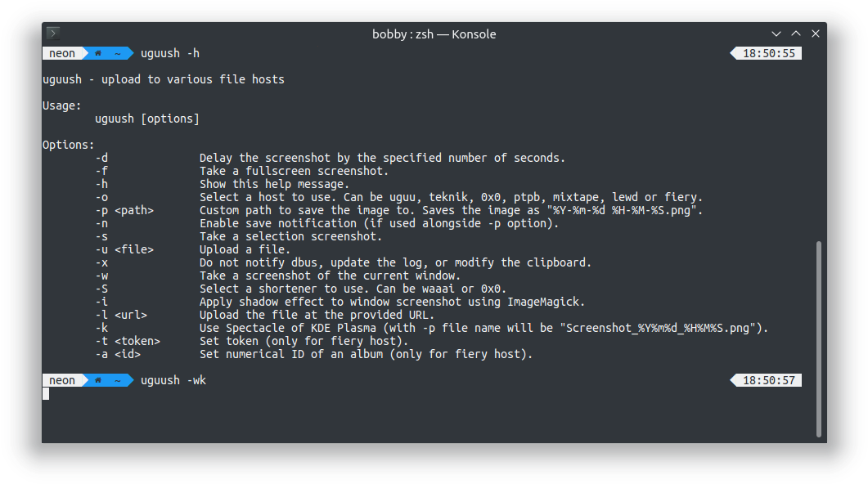868x484 pixels.
Task: Click the '-t <token>' option text
Action: (128, 341)
